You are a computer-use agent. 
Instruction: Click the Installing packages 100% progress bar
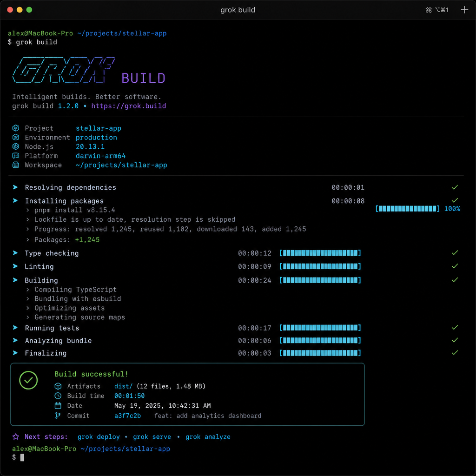[x=407, y=209]
